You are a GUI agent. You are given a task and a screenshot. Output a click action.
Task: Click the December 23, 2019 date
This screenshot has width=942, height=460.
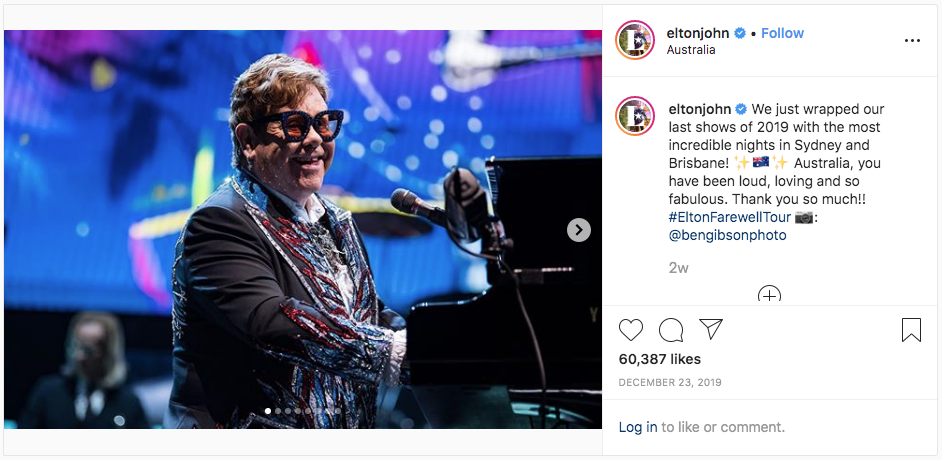pos(668,383)
